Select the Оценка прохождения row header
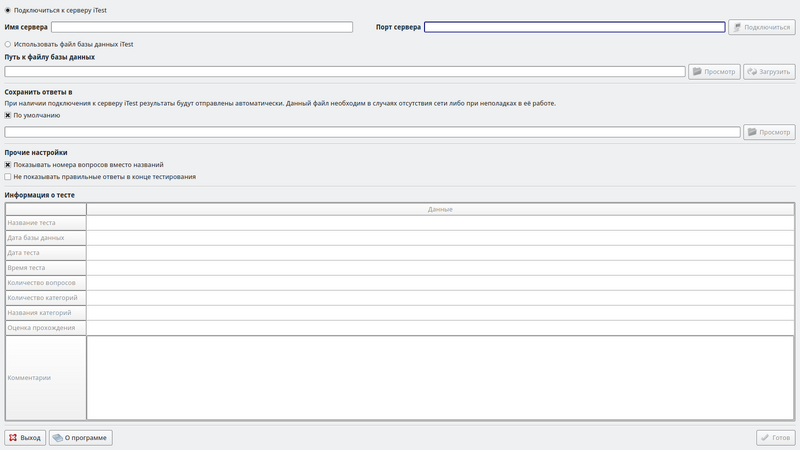Viewport: 800px width, 450px height. point(45,328)
